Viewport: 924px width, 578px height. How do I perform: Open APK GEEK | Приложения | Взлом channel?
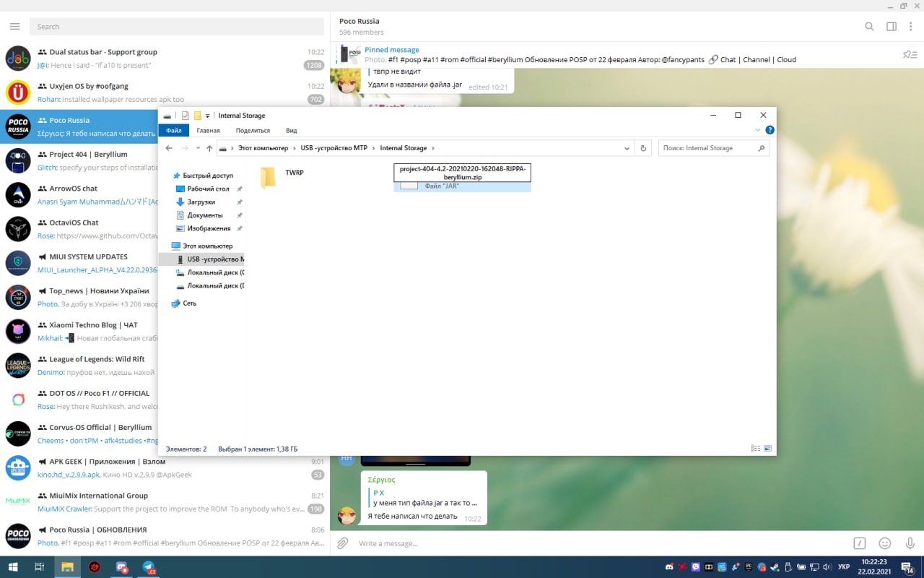pos(165,468)
